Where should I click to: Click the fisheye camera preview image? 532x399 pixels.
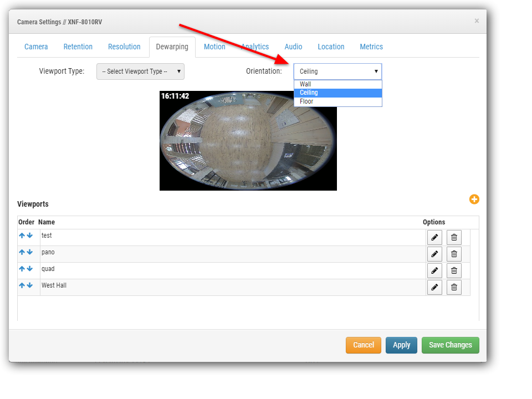click(248, 140)
